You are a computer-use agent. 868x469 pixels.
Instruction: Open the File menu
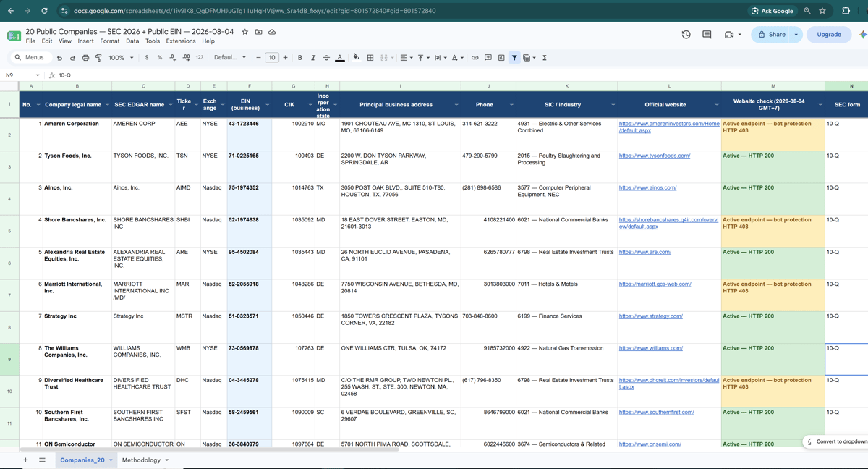point(30,41)
